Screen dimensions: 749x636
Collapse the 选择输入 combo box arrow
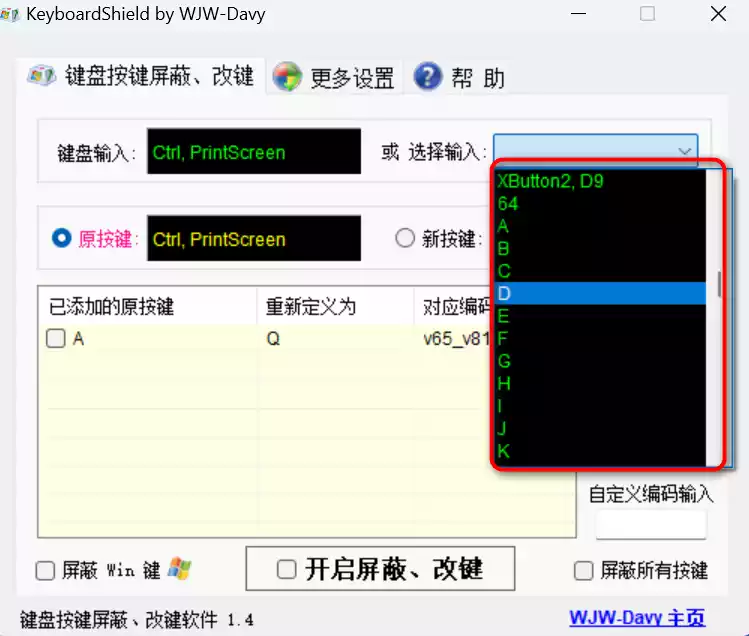coord(685,151)
